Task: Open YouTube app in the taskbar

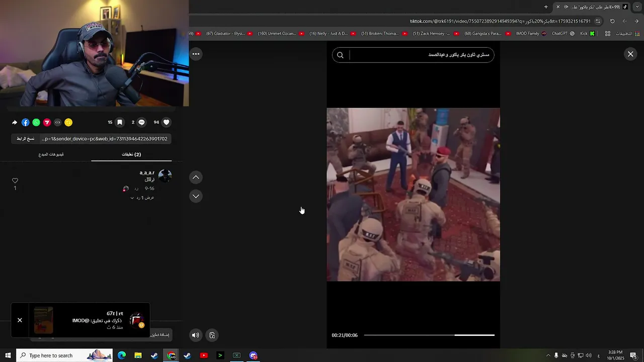Action: click(204, 355)
